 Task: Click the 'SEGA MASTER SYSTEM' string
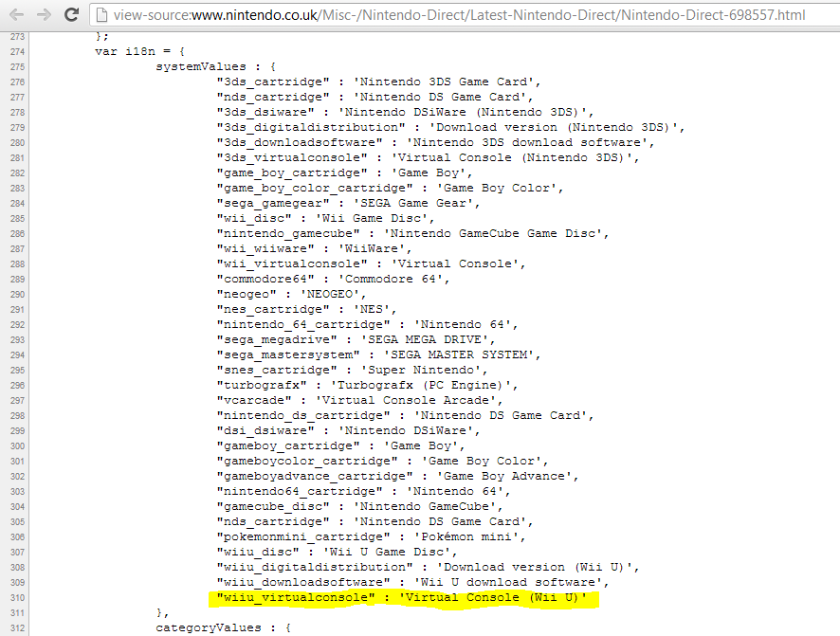459,354
